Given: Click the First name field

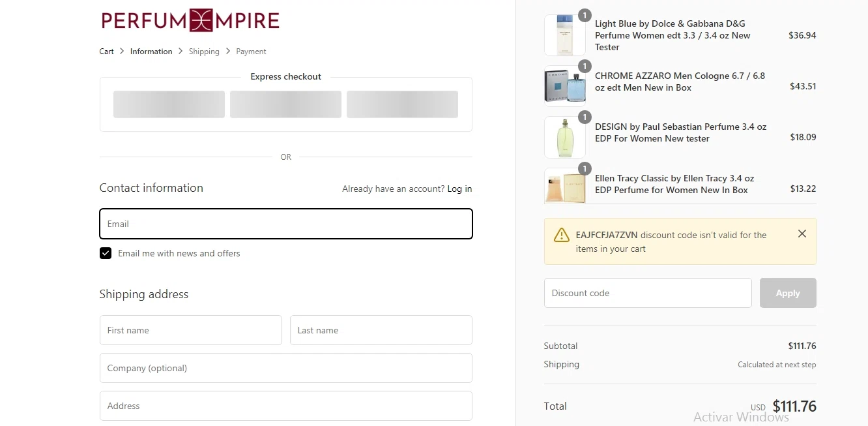Looking at the screenshot, I should point(191,330).
